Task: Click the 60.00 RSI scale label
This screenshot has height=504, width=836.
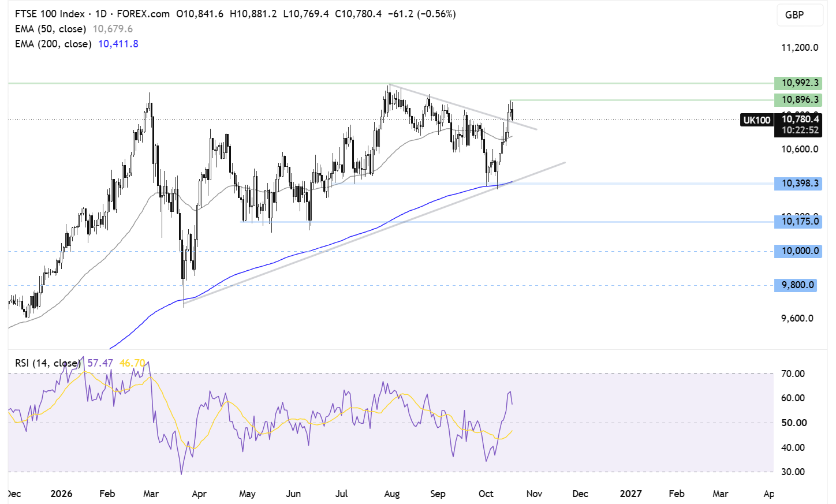Action: [x=793, y=398]
